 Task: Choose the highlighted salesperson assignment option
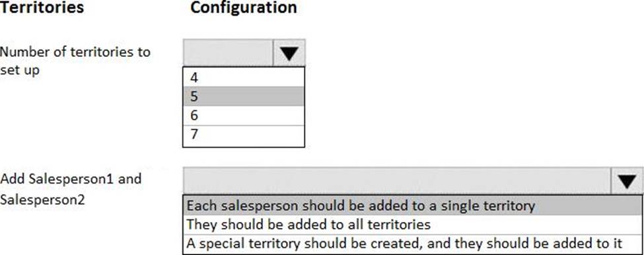tap(413, 205)
